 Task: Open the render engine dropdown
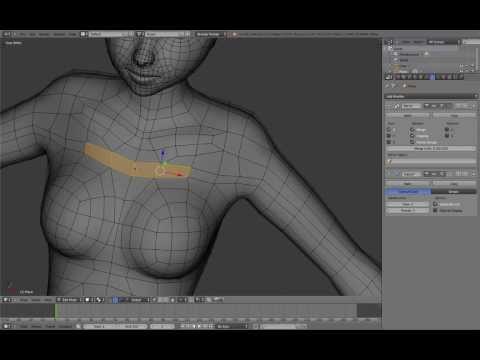[x=209, y=34]
